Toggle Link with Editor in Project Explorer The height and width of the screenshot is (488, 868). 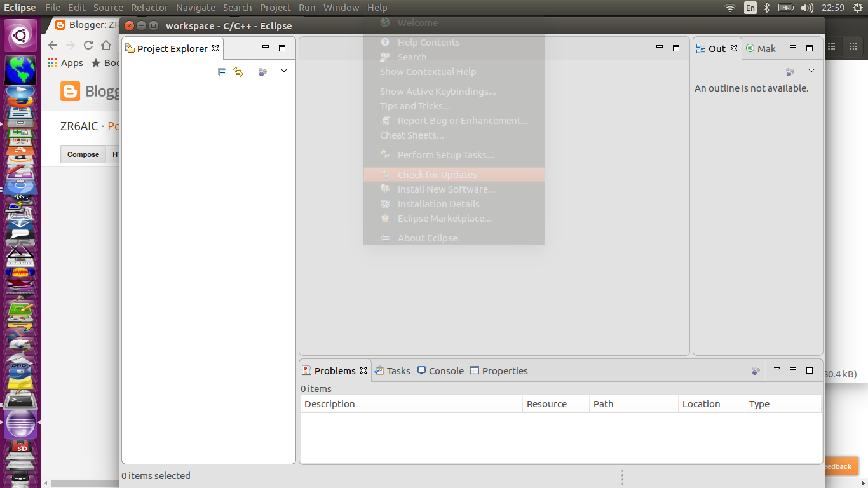click(x=238, y=72)
